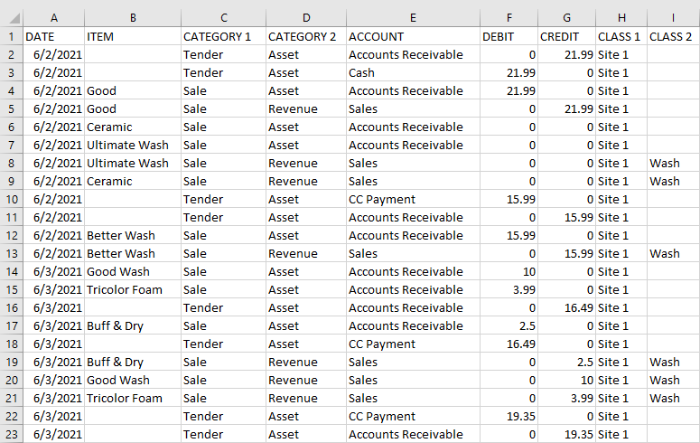This screenshot has height=443, width=700.
Task: Click the ACCOUNT header cell
Action: (x=412, y=36)
